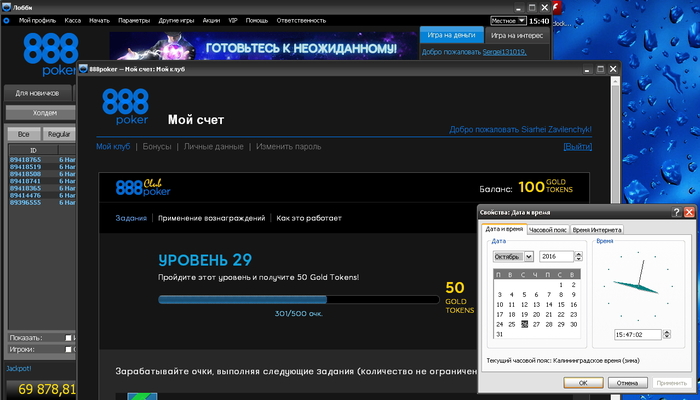The width and height of the screenshot is (700, 400).
Task: Open the Задания tab
Action: 131,218
